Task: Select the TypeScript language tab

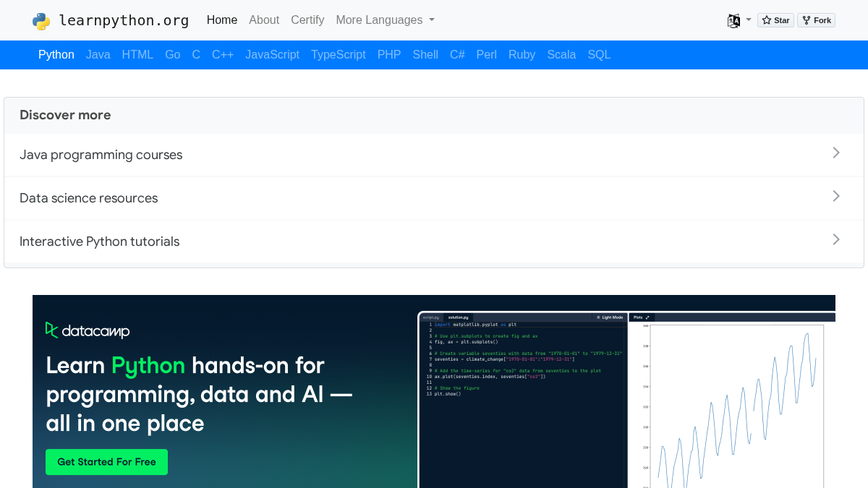Action: (339, 55)
